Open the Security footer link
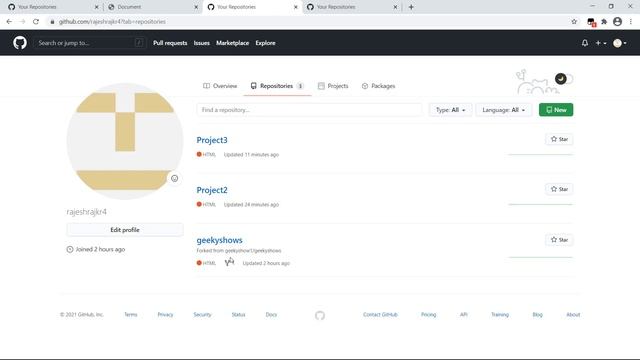This screenshot has height=360, width=640. coord(202,314)
